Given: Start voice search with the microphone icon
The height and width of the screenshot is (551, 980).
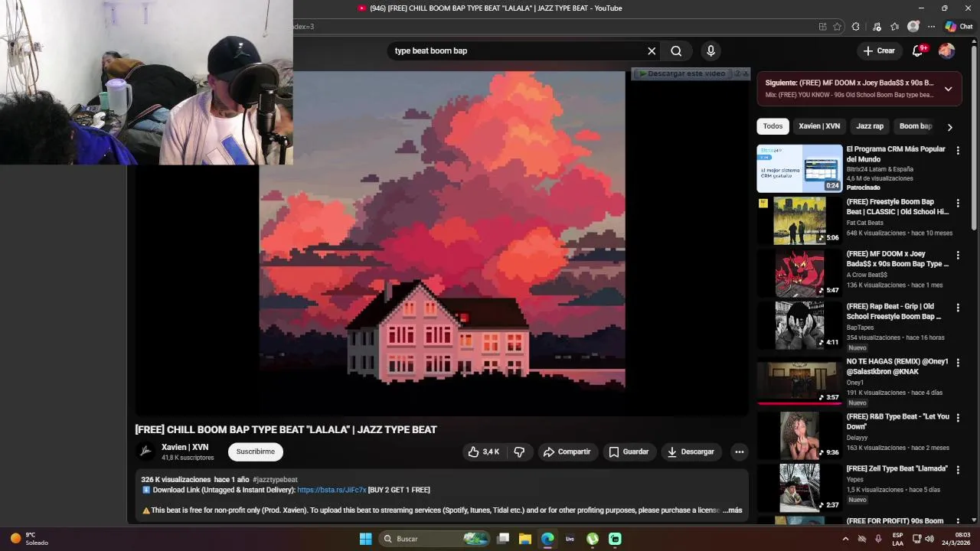Looking at the screenshot, I should (x=710, y=51).
